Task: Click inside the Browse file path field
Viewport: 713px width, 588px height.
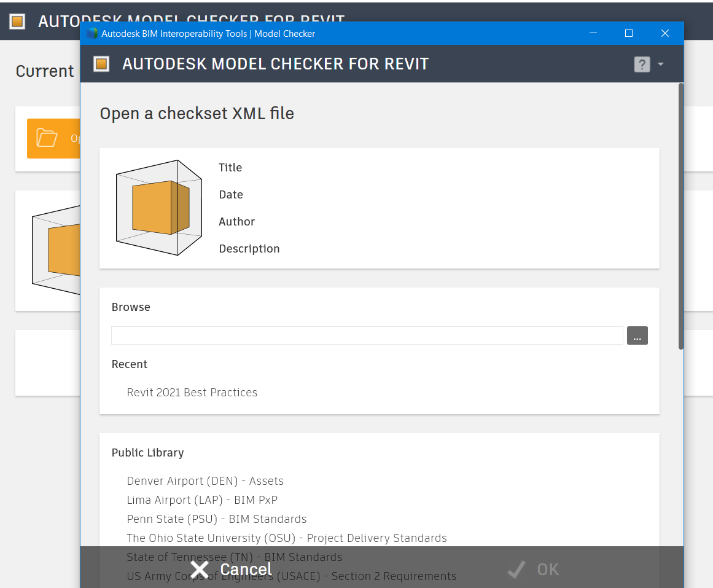Action: click(367, 335)
